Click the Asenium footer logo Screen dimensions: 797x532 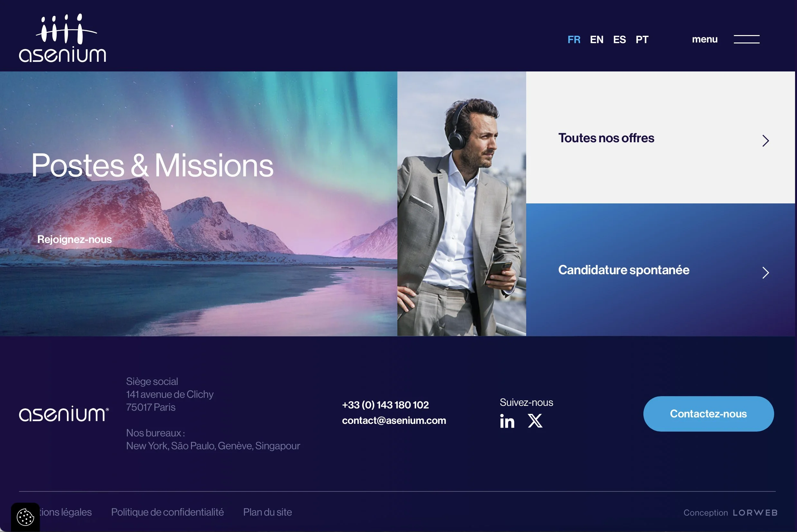pos(64,414)
